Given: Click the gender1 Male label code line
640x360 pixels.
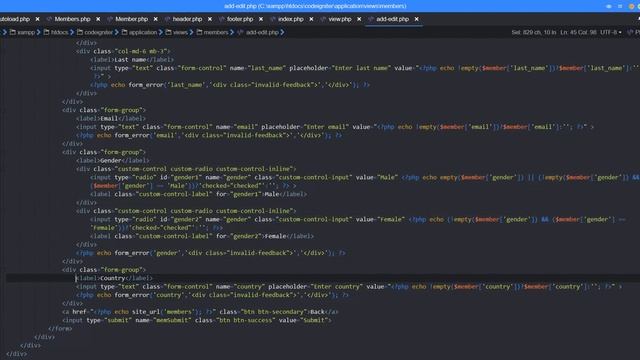Looking at the screenshot, I should click(x=199, y=194).
